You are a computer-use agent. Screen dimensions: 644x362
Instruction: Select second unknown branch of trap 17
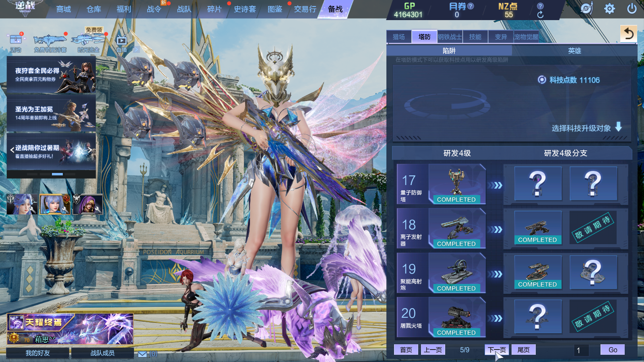pyautogui.click(x=593, y=183)
